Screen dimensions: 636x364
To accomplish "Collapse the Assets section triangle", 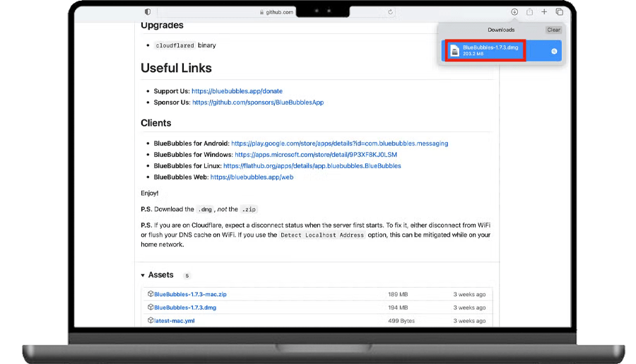I will (x=143, y=275).
